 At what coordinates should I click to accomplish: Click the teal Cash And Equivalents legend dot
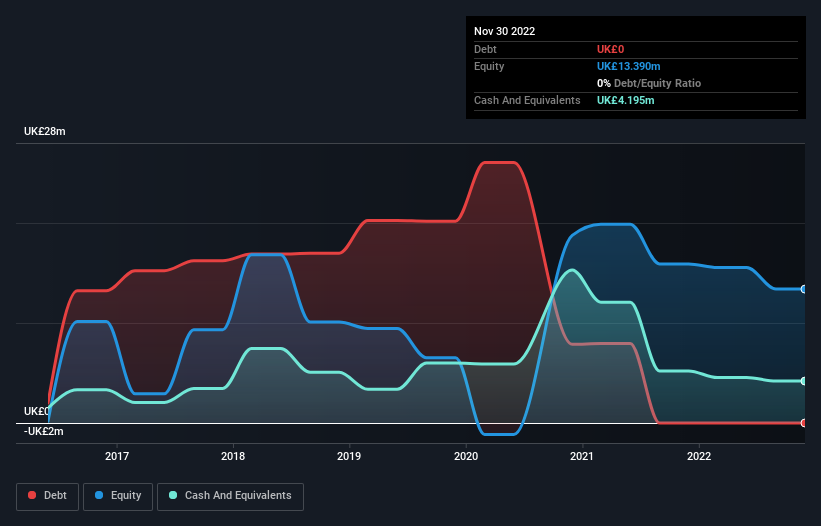tap(173, 495)
